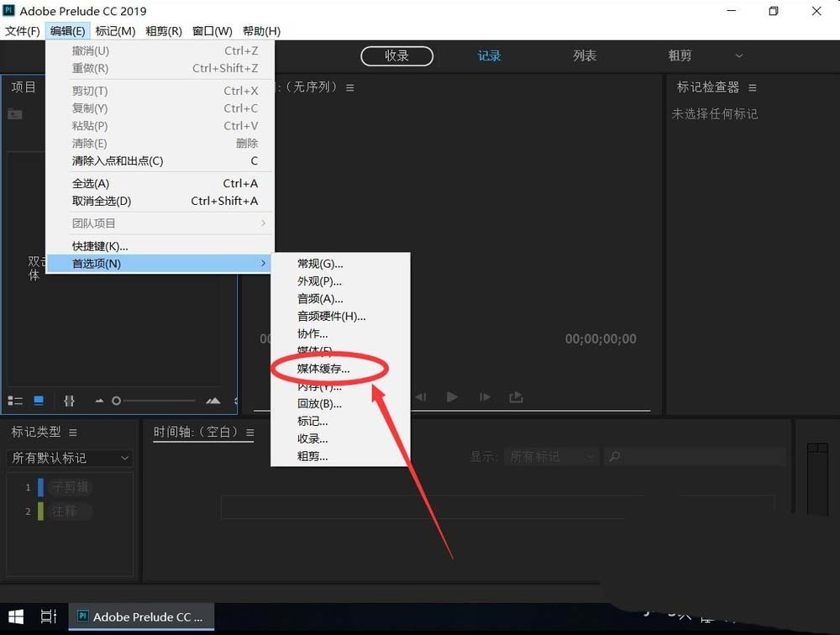
Task: Open the 窗口(W) menu
Action: tap(213, 31)
